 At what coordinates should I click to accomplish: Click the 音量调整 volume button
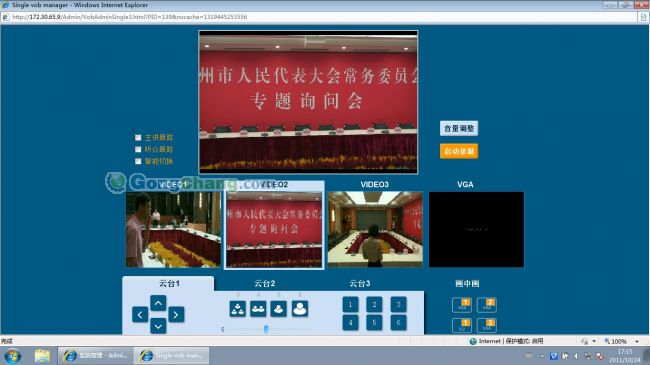point(459,128)
